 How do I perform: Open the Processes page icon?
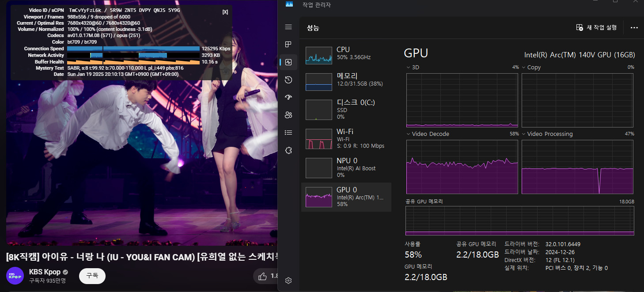tap(288, 45)
